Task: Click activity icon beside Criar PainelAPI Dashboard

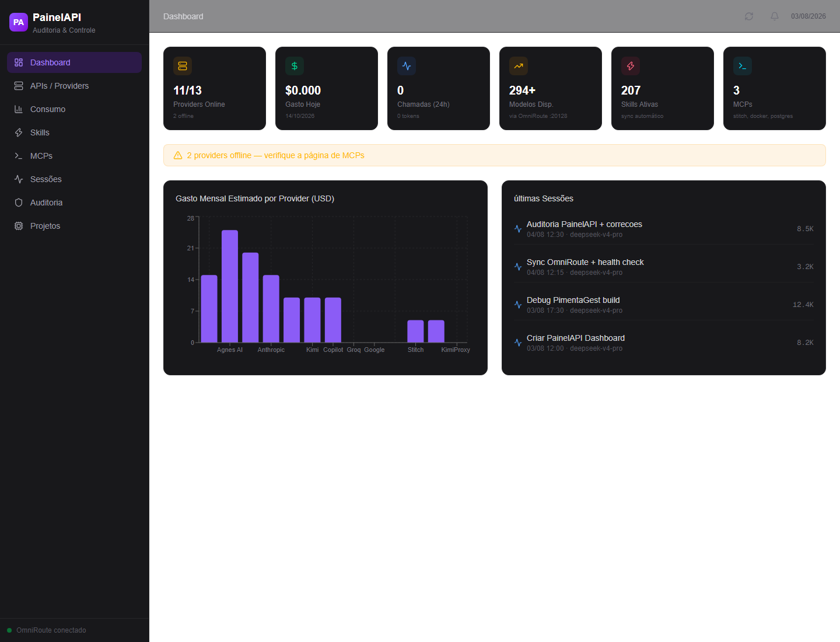Action: point(518,343)
